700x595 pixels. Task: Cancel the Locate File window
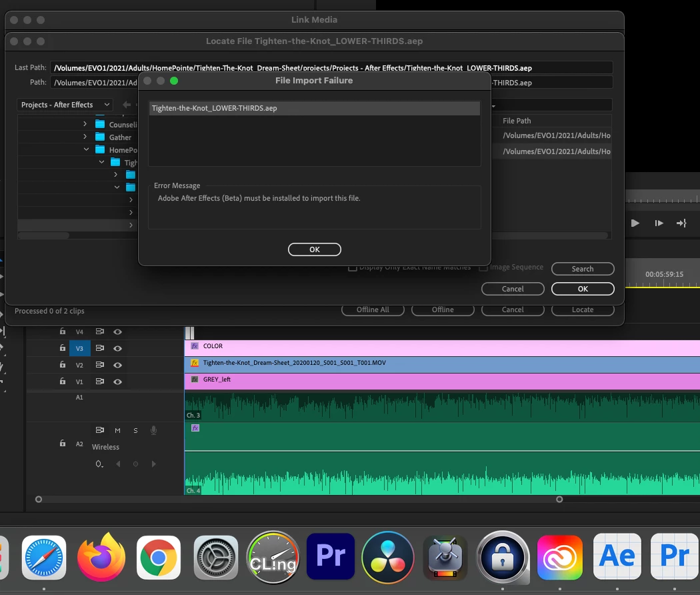pyautogui.click(x=513, y=289)
